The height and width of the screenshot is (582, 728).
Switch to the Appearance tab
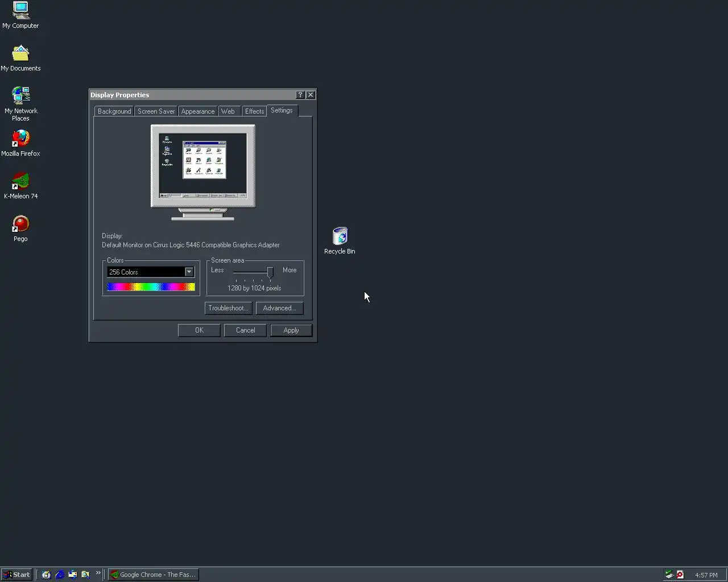(x=198, y=111)
